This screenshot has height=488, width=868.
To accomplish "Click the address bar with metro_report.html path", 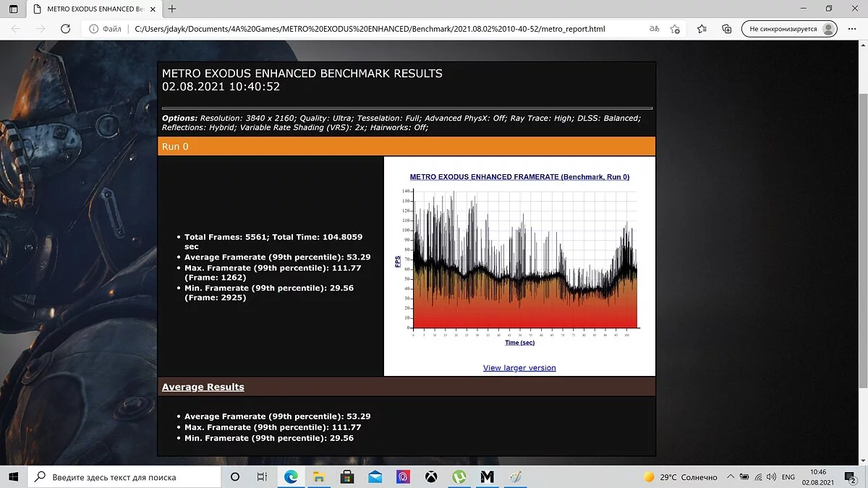I will pyautogui.click(x=370, y=29).
